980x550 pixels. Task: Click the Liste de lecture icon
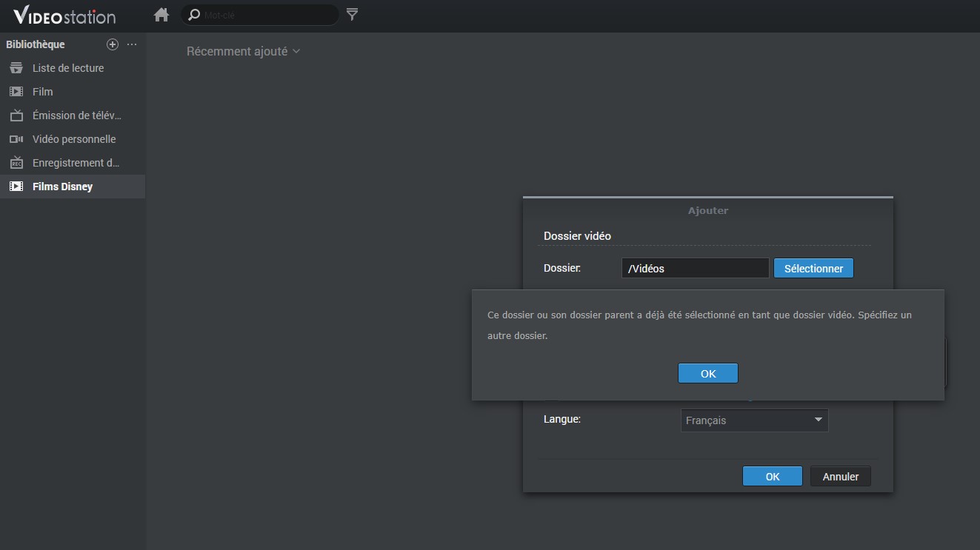(16, 68)
